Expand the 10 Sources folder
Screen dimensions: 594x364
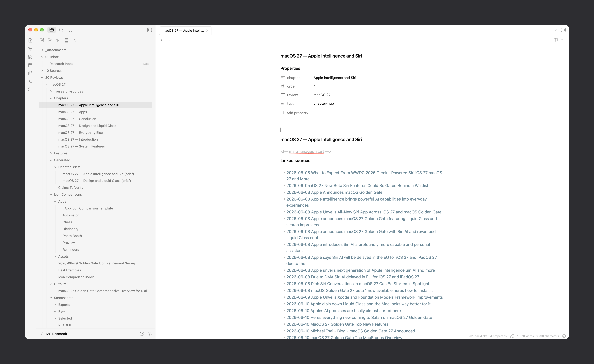pos(54,71)
